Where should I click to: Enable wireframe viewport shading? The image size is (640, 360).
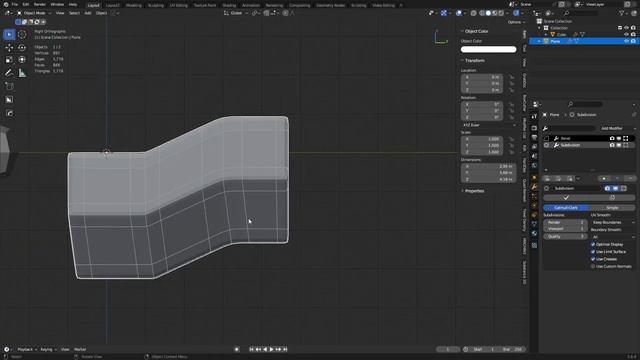482,13
